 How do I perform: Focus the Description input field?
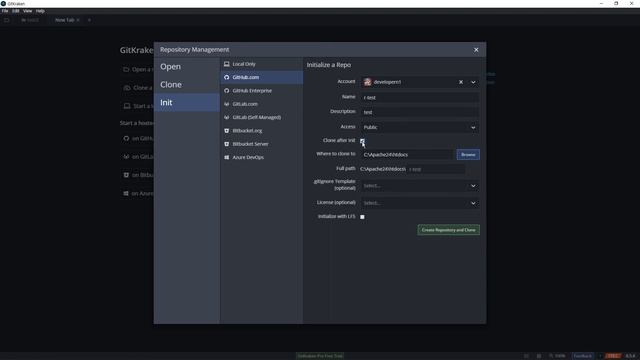click(420, 112)
